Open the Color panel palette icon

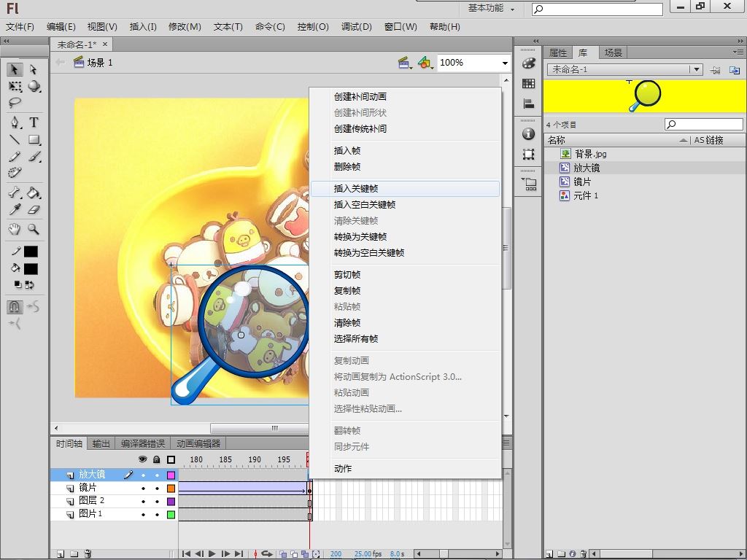tap(528, 63)
